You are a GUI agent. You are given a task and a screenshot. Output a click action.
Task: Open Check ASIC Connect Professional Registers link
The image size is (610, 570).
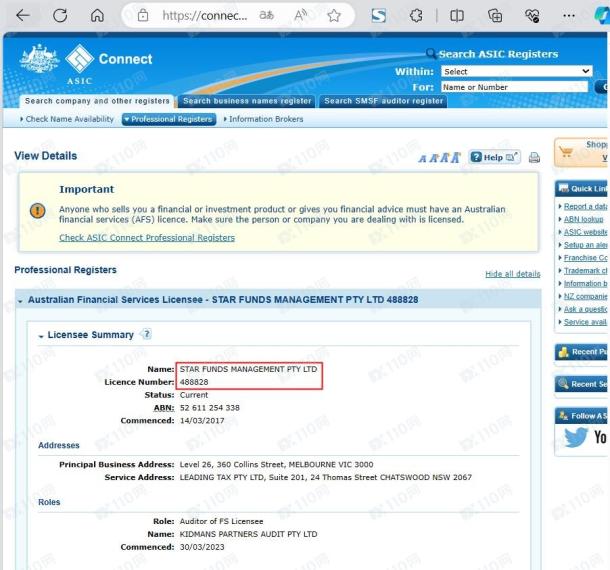147,238
